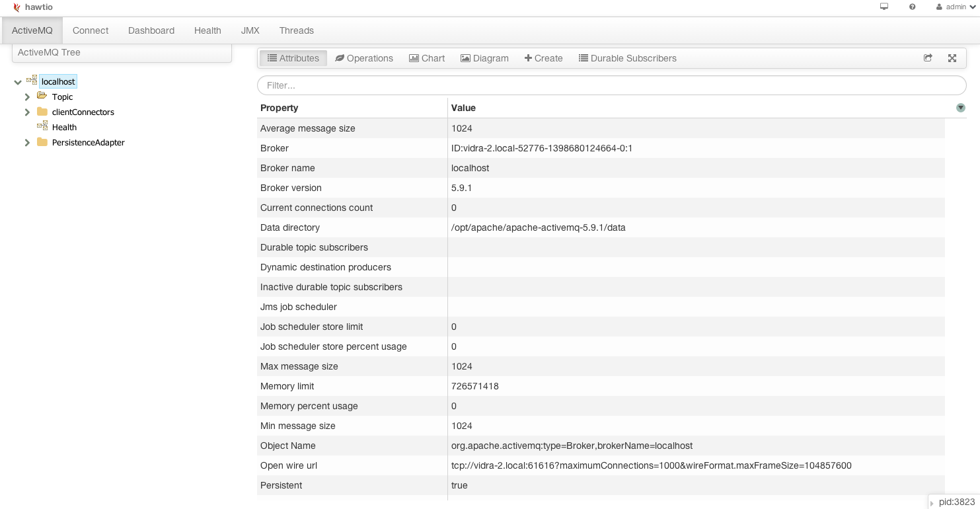Select the Topic tree item
This screenshot has height=509, width=980.
62,97
